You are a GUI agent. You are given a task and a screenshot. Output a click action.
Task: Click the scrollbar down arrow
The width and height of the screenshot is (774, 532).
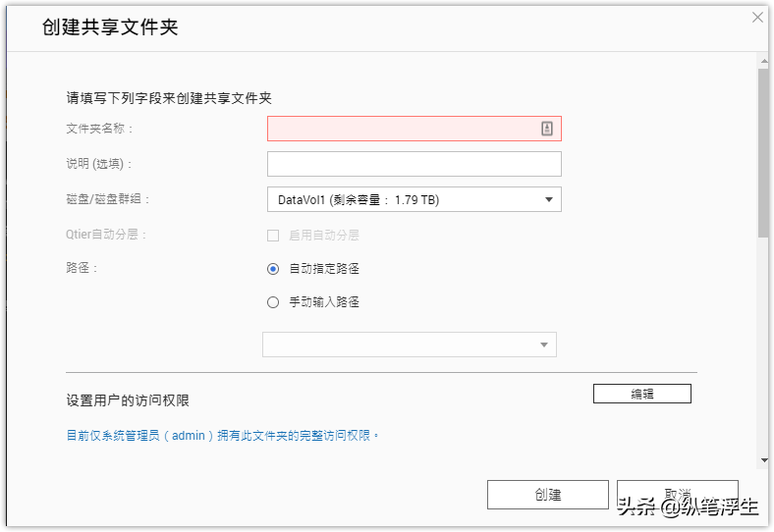(x=764, y=460)
